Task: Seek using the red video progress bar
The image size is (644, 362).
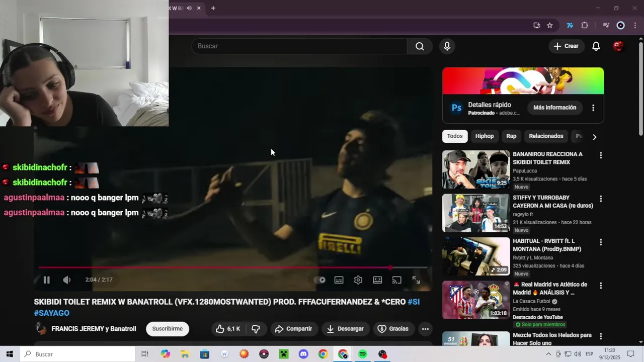Action: [233, 267]
